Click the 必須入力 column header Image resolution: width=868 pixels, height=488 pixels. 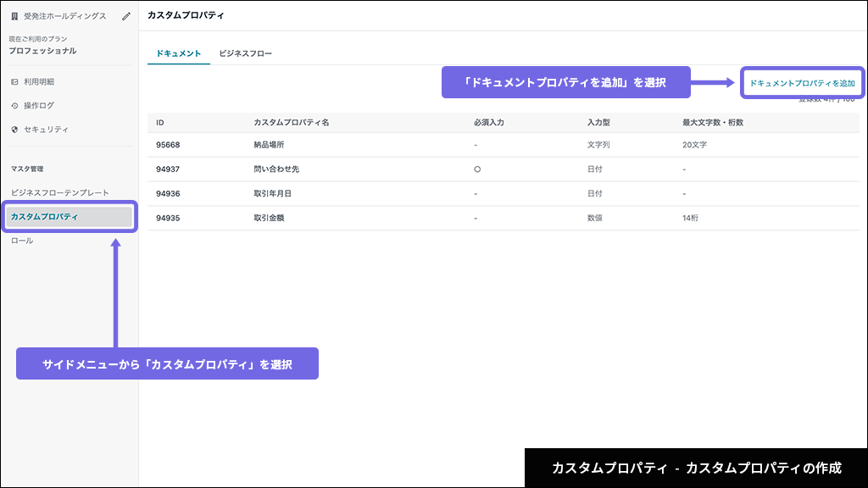[x=489, y=123]
